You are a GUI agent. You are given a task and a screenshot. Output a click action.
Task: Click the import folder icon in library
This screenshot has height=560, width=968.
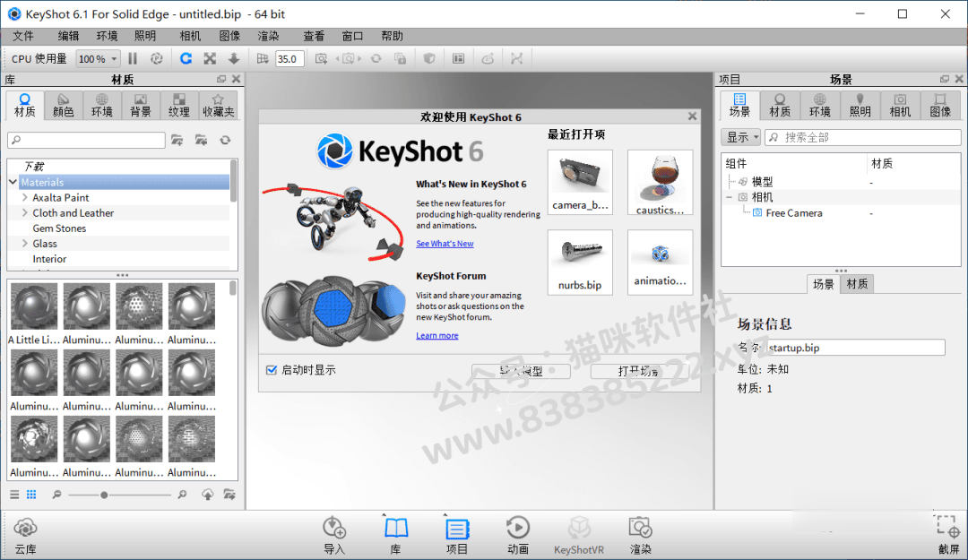coord(202,140)
